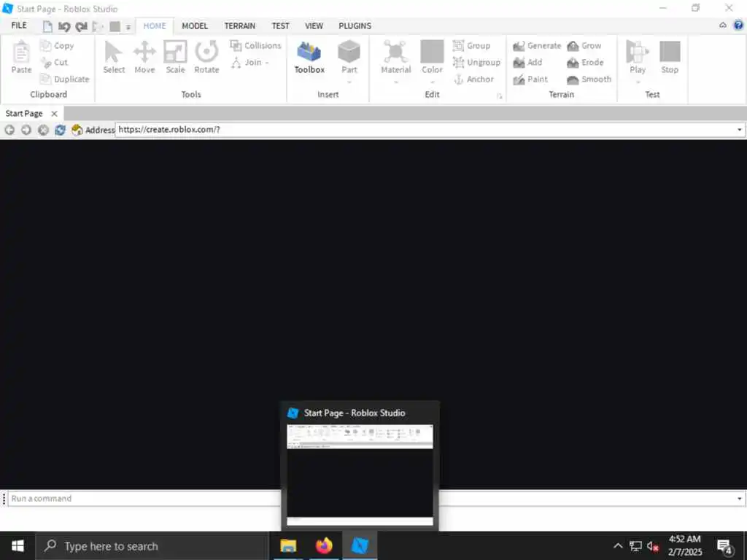Refresh the Start Page
747x560 pixels.
tap(60, 130)
